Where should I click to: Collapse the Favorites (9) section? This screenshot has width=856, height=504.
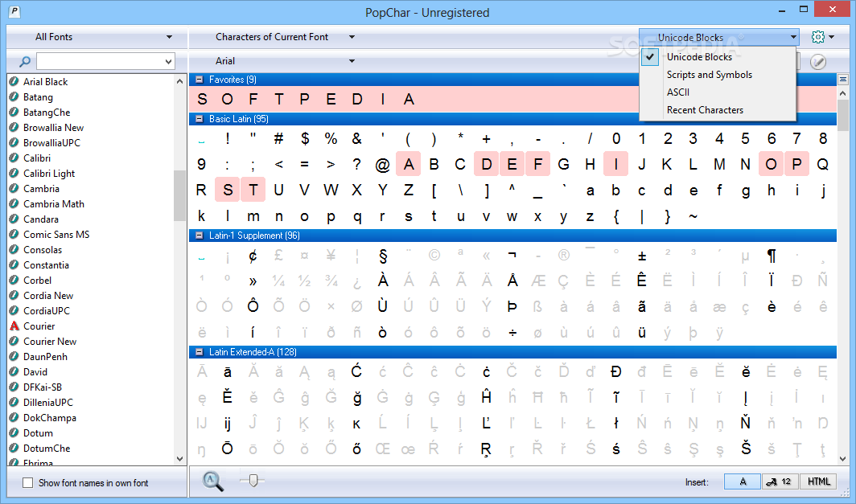[x=200, y=80]
